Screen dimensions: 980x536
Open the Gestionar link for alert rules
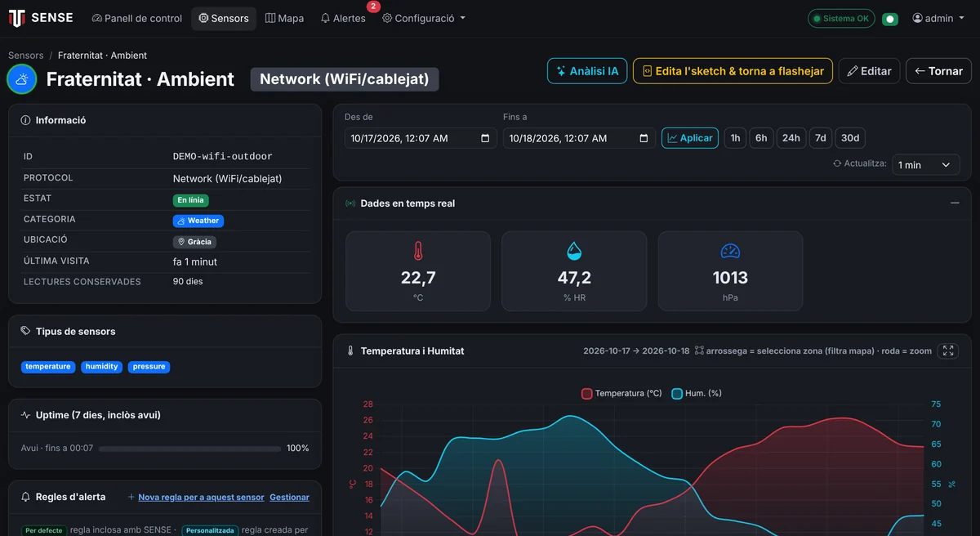click(289, 497)
